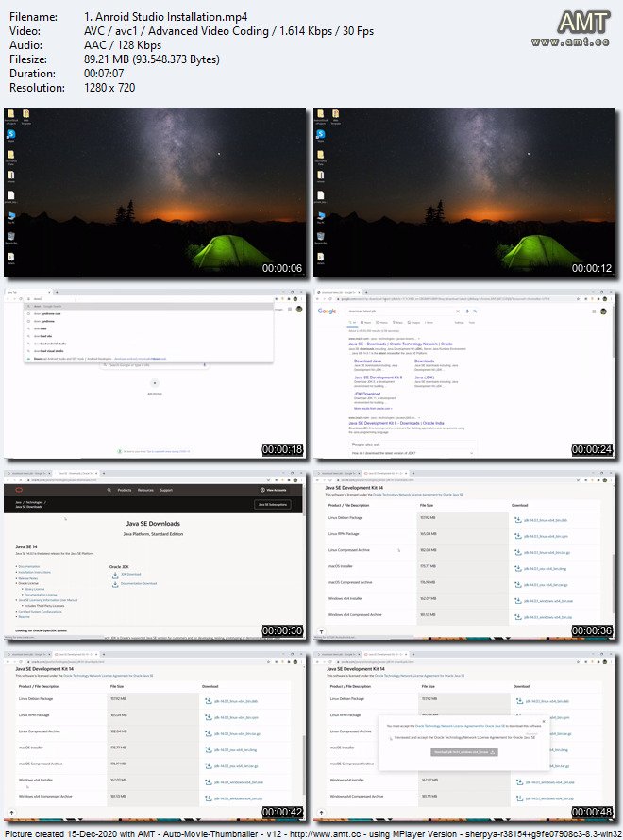Image resolution: width=623 pixels, height=840 pixels.
Task: Open the 'JDK Download' sitelink in the 00:00:24 frame
Action: (367, 394)
